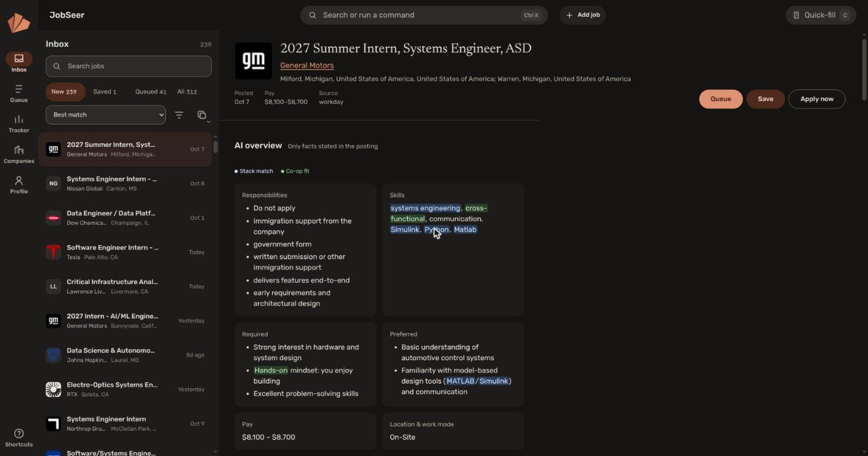868x456 pixels.
Task: Open the Tracker sidebar section
Action: (19, 123)
